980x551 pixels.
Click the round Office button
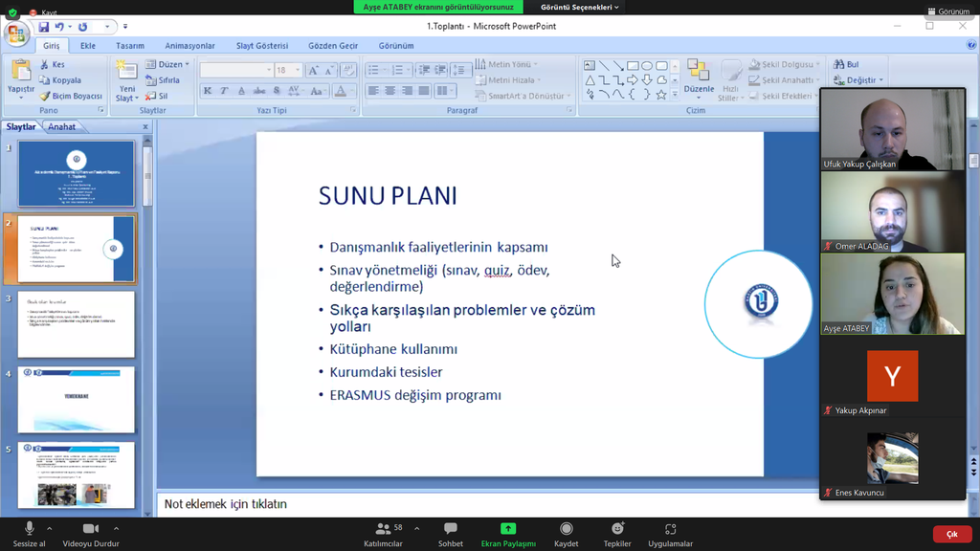pos(17,33)
